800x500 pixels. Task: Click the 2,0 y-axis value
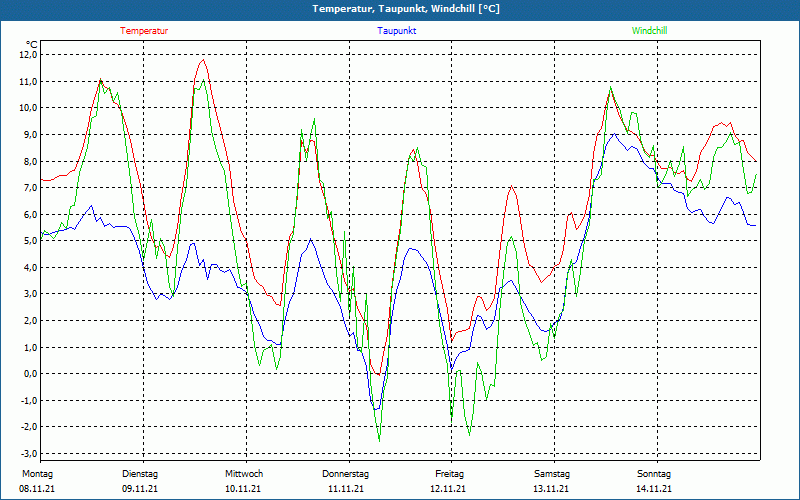[31, 320]
